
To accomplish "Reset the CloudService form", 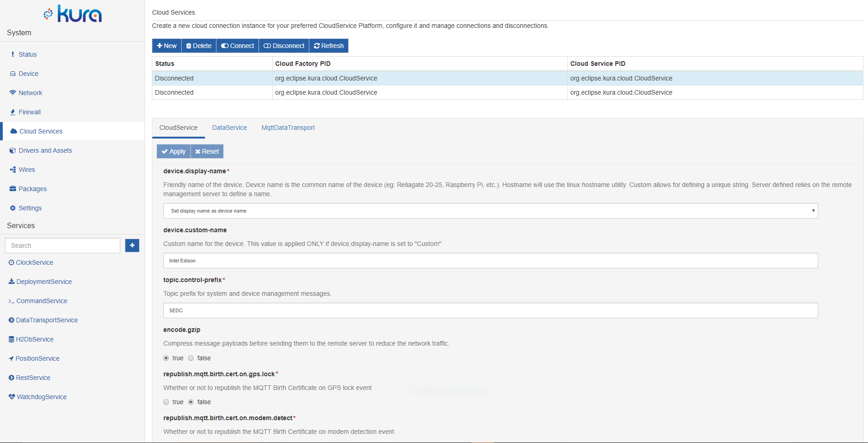I will 207,151.
